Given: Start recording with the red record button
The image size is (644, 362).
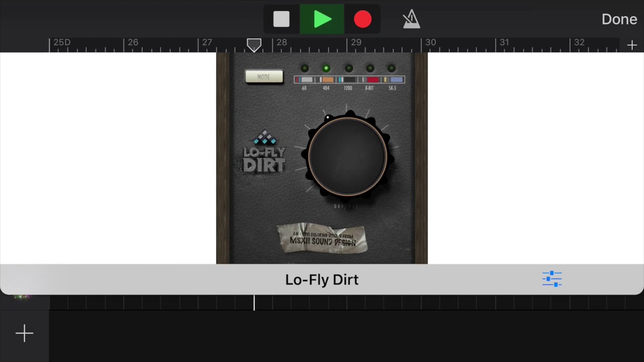Looking at the screenshot, I should [x=363, y=19].
